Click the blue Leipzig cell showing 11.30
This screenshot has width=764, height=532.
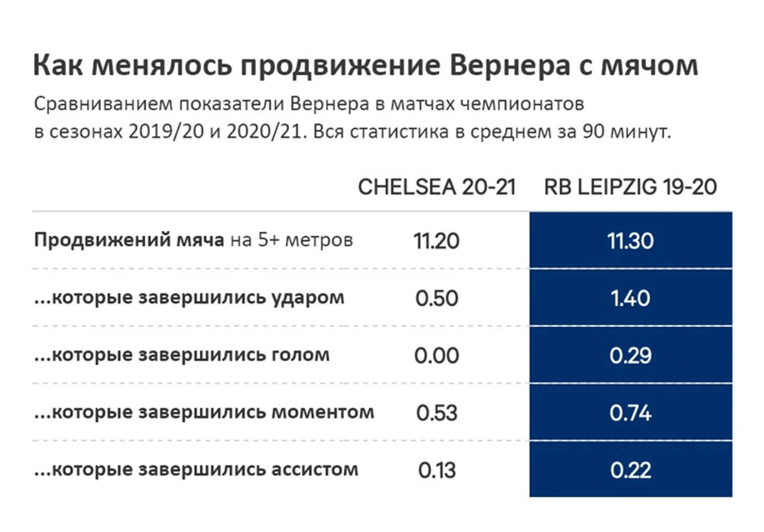coord(631,241)
